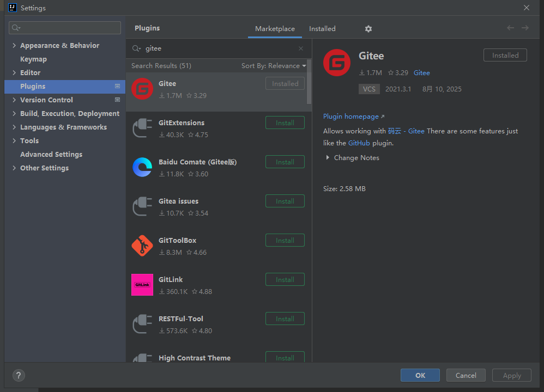Navigate back with the left arrow
544x392 pixels.
pos(510,28)
